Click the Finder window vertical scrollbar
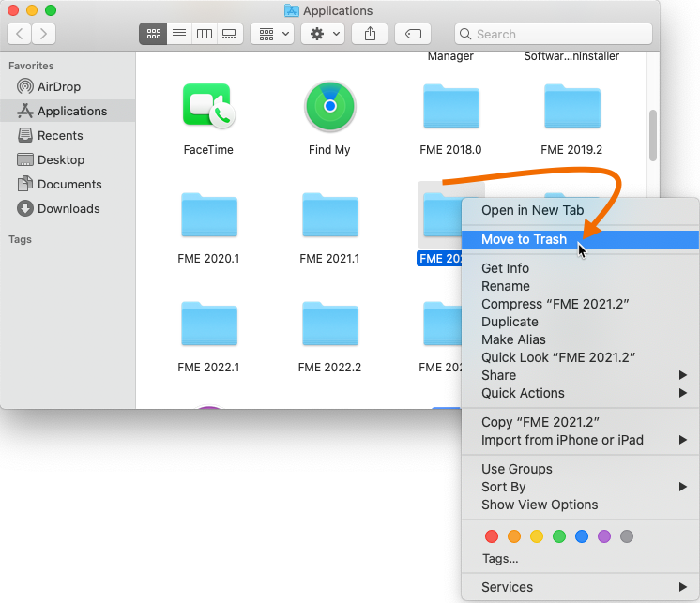The height and width of the screenshot is (603, 700). [x=653, y=135]
